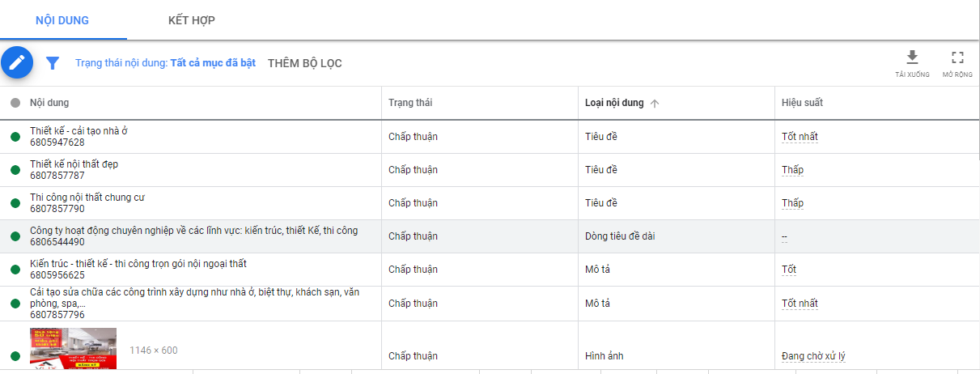The image size is (980, 374).
Task: Switch to the KẾT HỢP tab
Action: click(192, 20)
